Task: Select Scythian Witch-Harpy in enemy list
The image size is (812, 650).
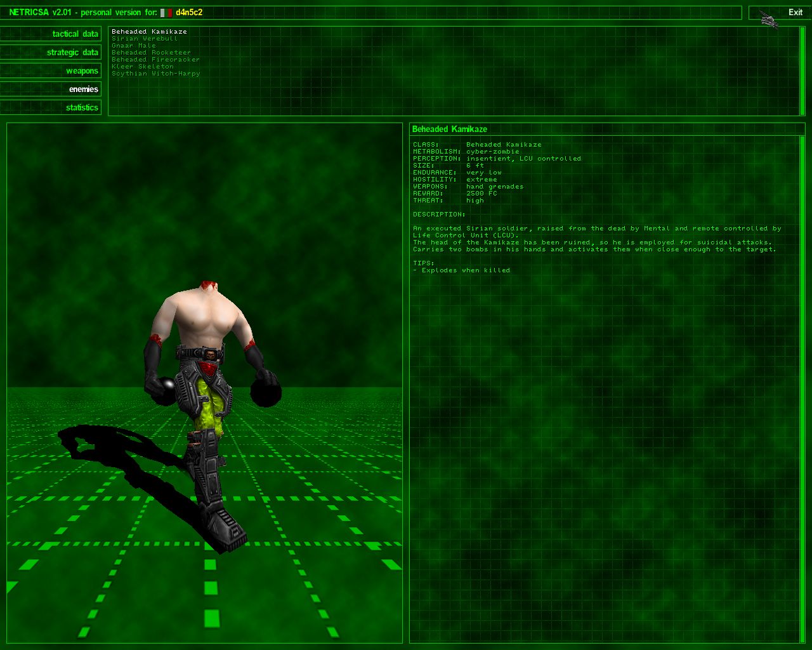Action: [x=156, y=74]
